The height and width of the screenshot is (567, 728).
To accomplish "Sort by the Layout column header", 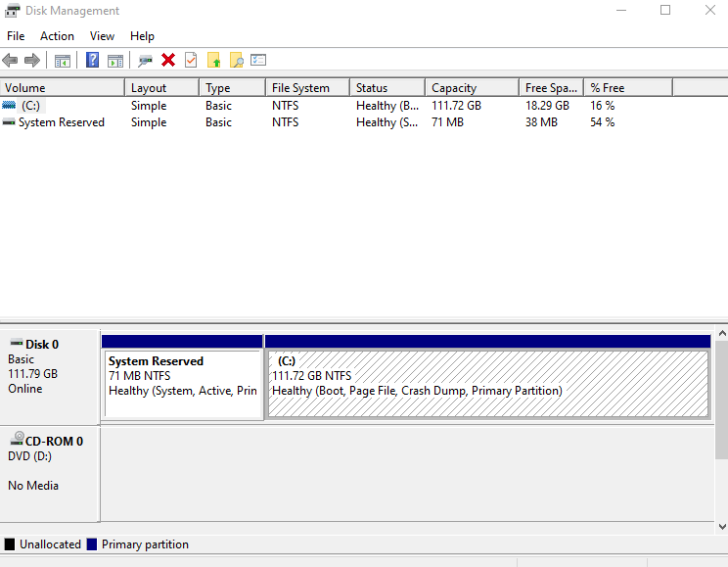I will [x=162, y=88].
